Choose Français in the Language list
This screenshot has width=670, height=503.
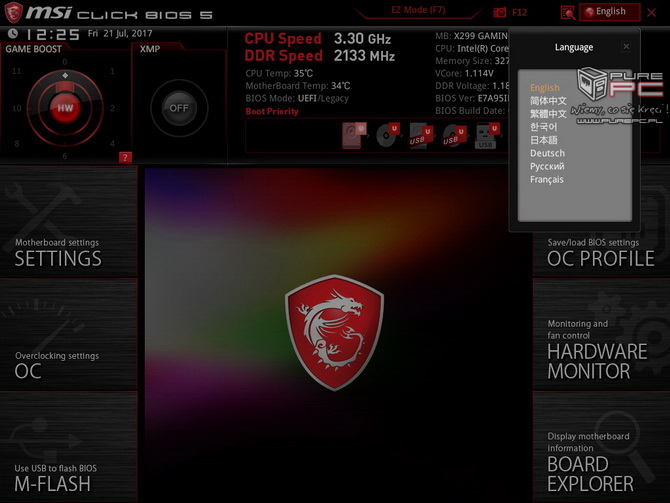click(x=547, y=179)
